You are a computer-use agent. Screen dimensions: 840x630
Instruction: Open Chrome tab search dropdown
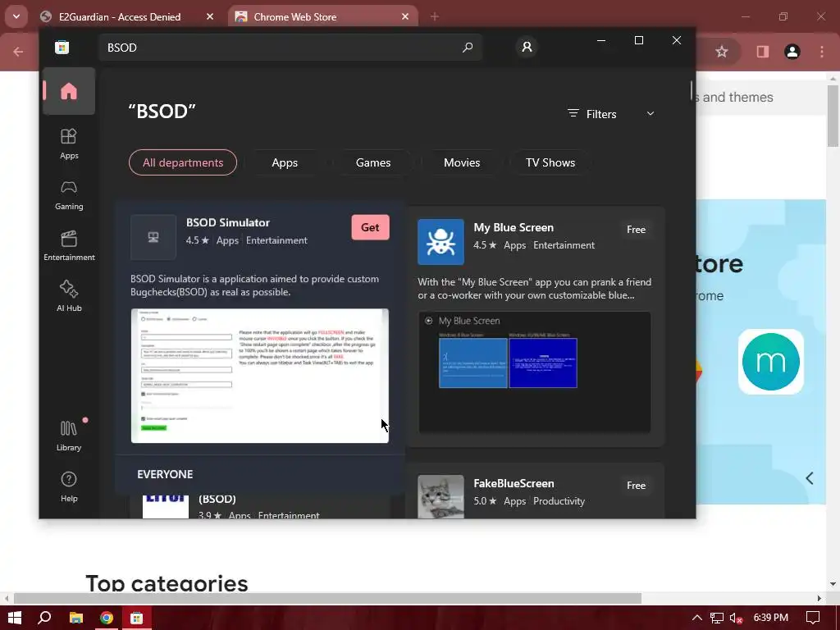[16, 16]
